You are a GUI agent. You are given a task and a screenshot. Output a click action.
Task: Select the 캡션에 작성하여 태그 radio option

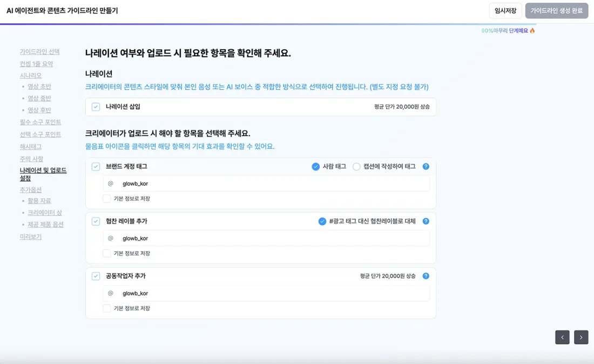356,166
